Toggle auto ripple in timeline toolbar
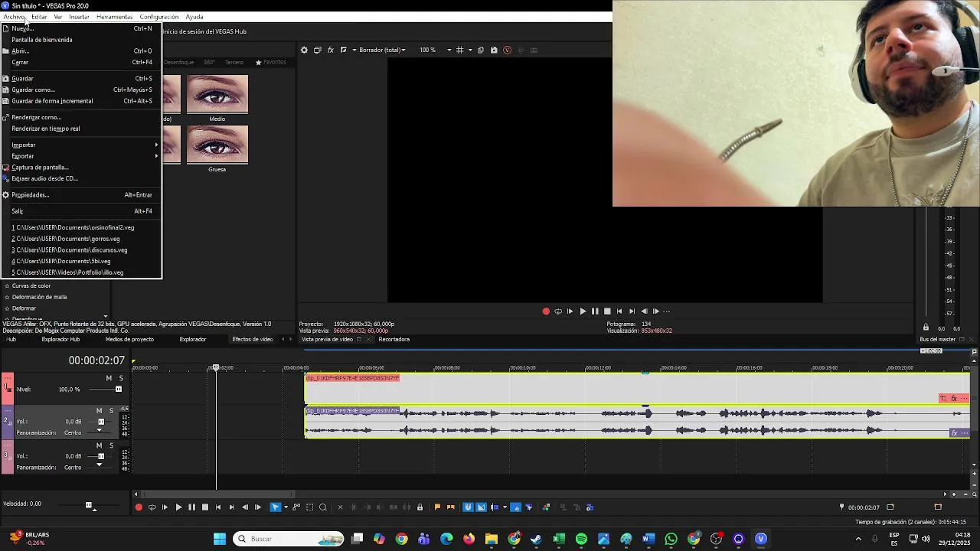The width and height of the screenshot is (980, 551). pos(494,507)
